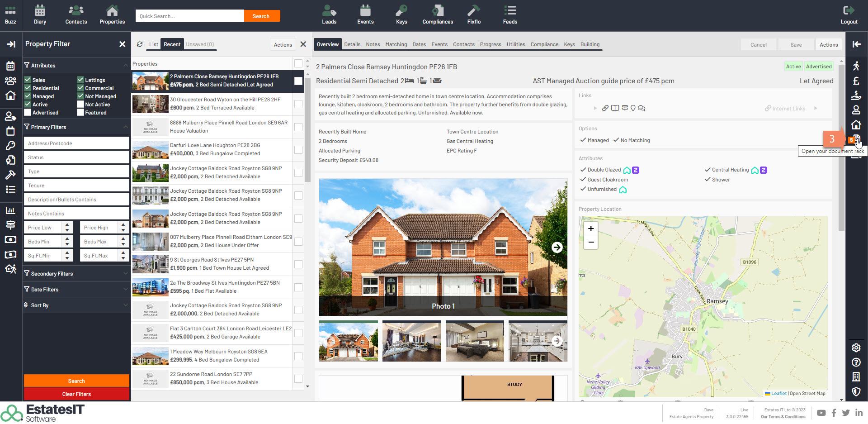Open the Compliance tab
This screenshot has width=868, height=424.
tap(544, 44)
